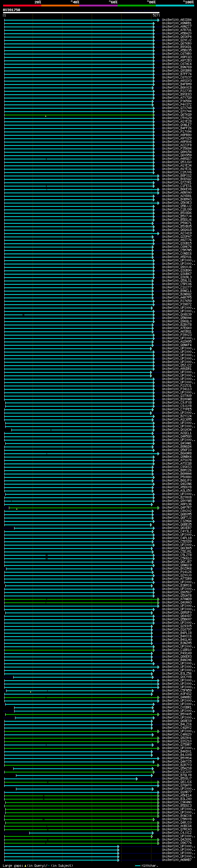Select hit label UniRef100_Q8H154
Screen dimensions: 197x868
coord(177,152)
